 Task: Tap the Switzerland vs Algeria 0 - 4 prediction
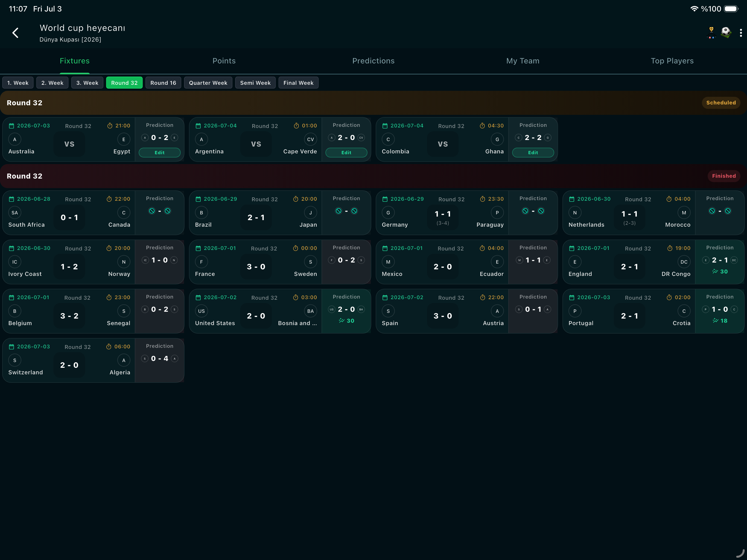coord(159,359)
